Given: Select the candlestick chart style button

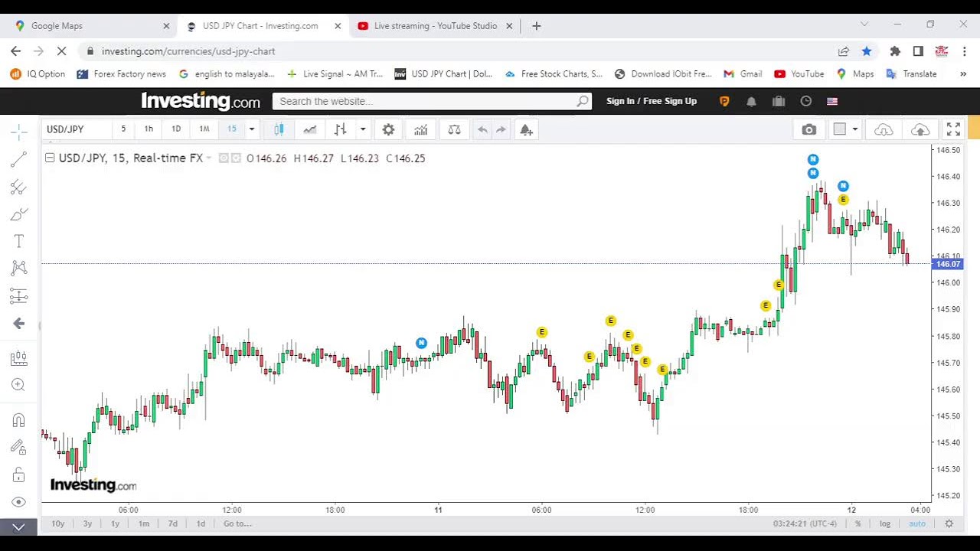Looking at the screenshot, I should (279, 129).
